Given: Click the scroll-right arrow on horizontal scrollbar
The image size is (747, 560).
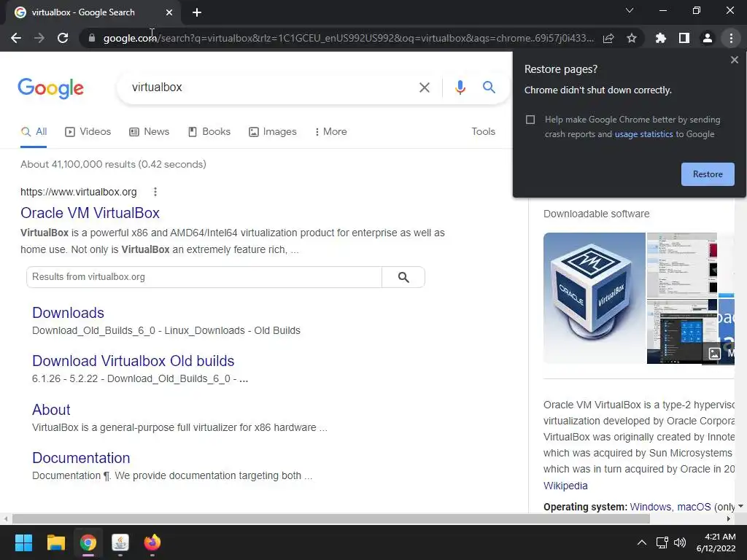Looking at the screenshot, I should click(x=729, y=519).
